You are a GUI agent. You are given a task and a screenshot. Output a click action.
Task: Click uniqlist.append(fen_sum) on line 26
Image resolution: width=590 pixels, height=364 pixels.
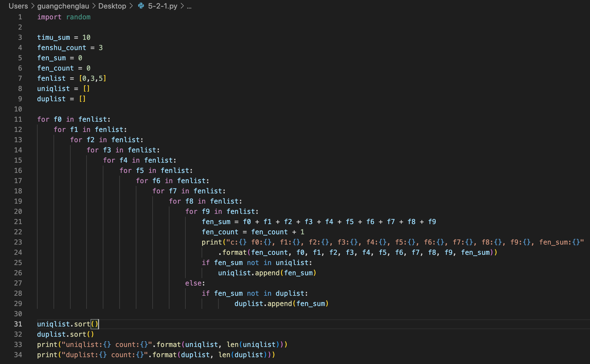tap(267, 273)
